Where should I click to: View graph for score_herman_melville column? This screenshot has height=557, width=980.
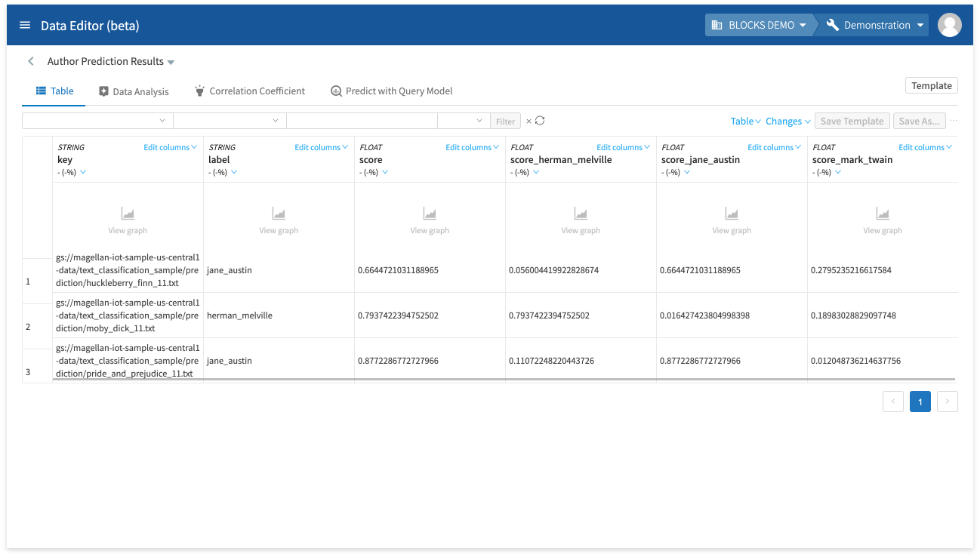coord(581,221)
